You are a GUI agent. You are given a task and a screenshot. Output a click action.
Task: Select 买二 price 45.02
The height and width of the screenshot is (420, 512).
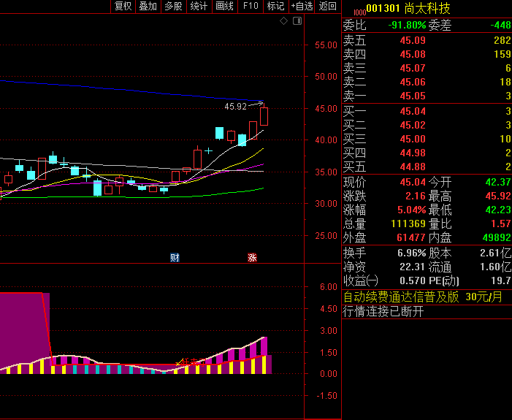(413, 125)
